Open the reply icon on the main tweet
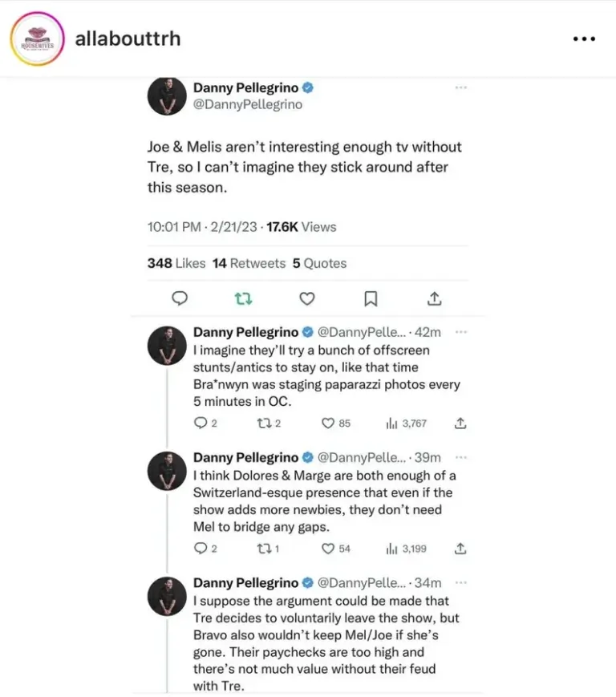 [180, 298]
